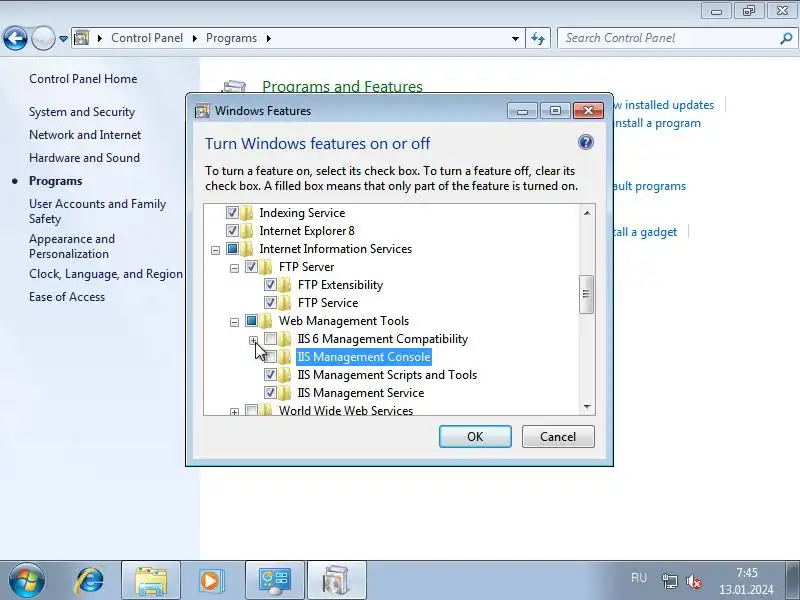Check the IIS 6 Management Compatibility checkbox
The height and width of the screenshot is (600, 800).
(x=270, y=338)
